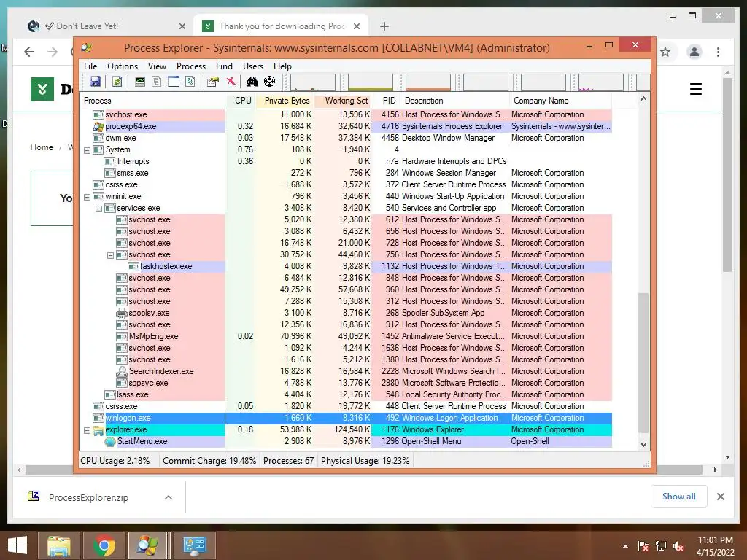The image size is (747, 560).
Task: Select the MsMpEng.exe process row
Action: point(345,336)
